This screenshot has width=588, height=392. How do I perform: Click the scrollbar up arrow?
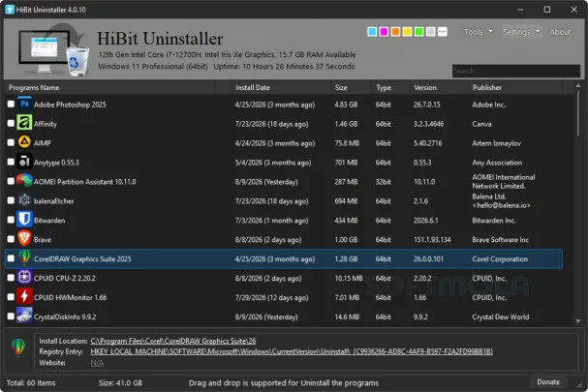tap(578, 86)
